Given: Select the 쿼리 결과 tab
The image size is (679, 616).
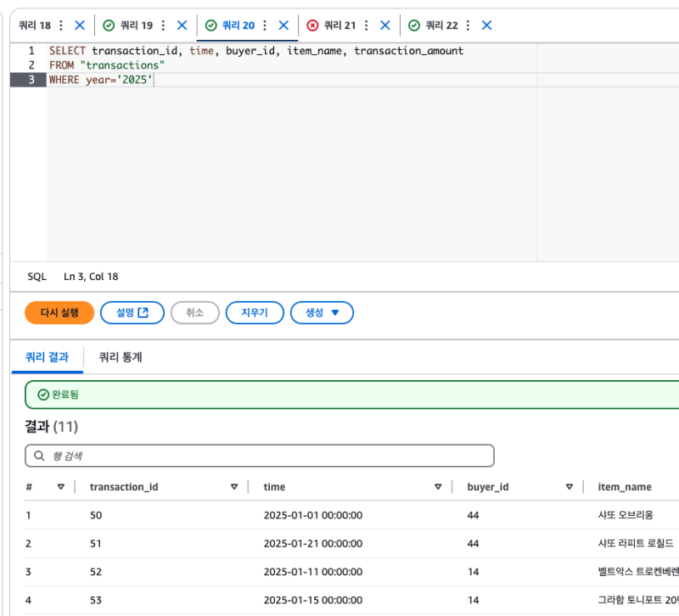Looking at the screenshot, I should coord(48,357).
